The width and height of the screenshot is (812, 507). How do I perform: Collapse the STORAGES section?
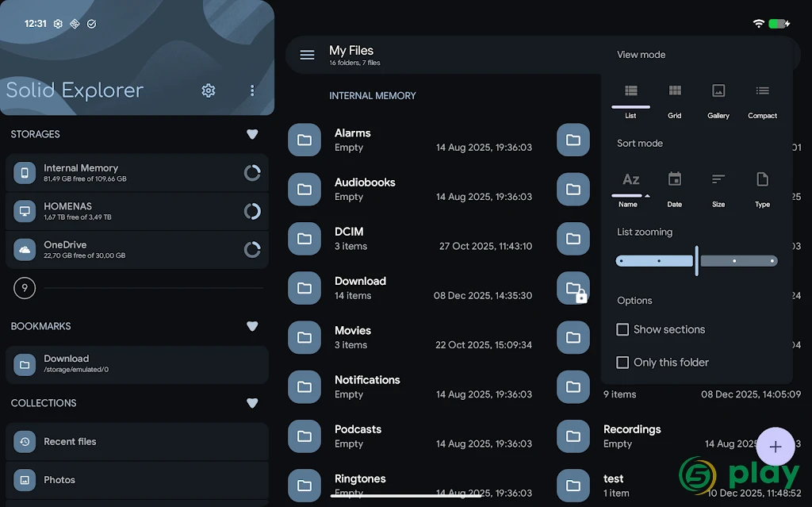tap(252, 134)
